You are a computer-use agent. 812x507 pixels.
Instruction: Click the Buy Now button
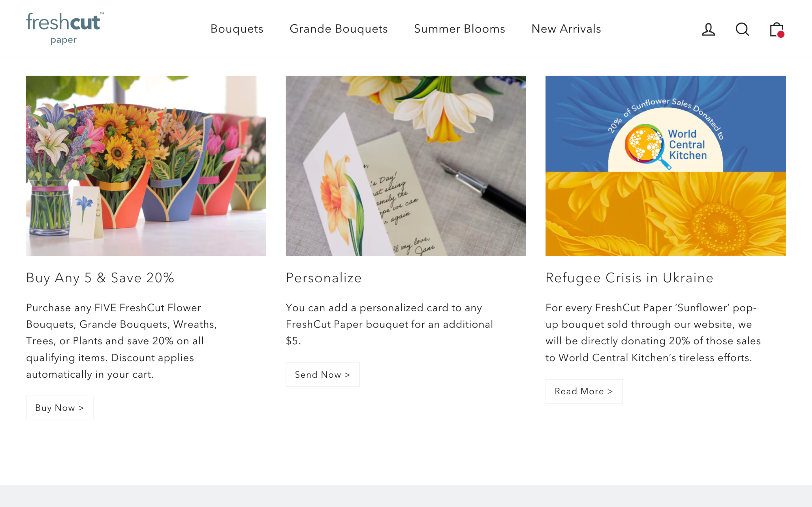pos(59,408)
